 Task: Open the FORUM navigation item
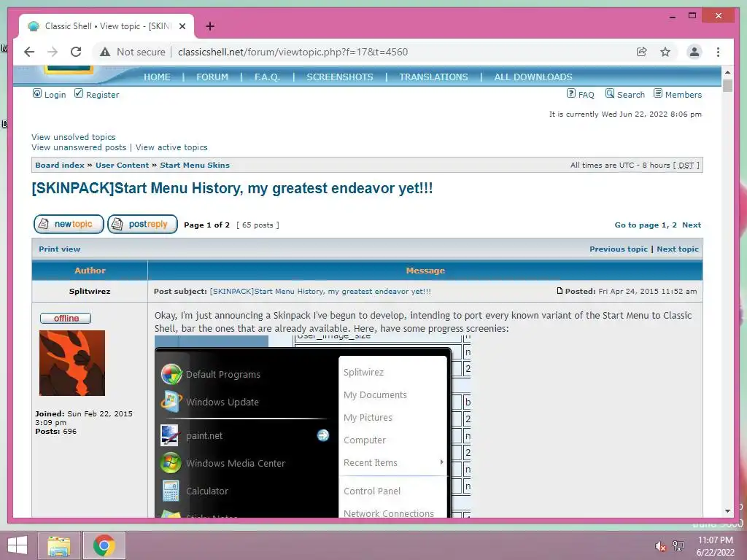212,77
